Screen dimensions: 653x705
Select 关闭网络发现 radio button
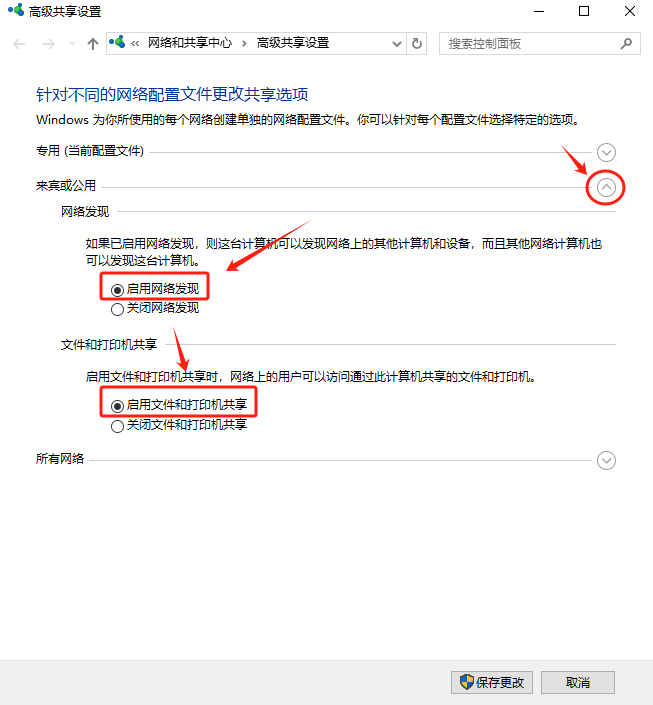coord(118,309)
